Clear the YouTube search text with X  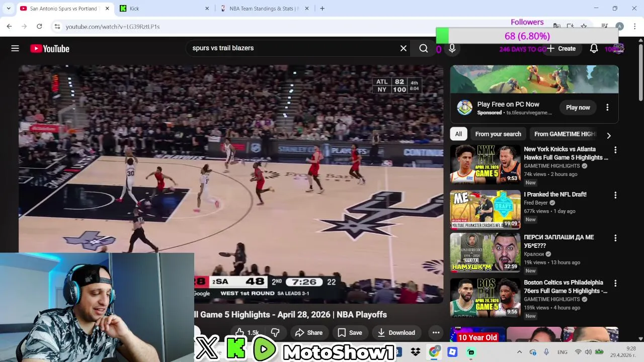pyautogui.click(x=404, y=48)
